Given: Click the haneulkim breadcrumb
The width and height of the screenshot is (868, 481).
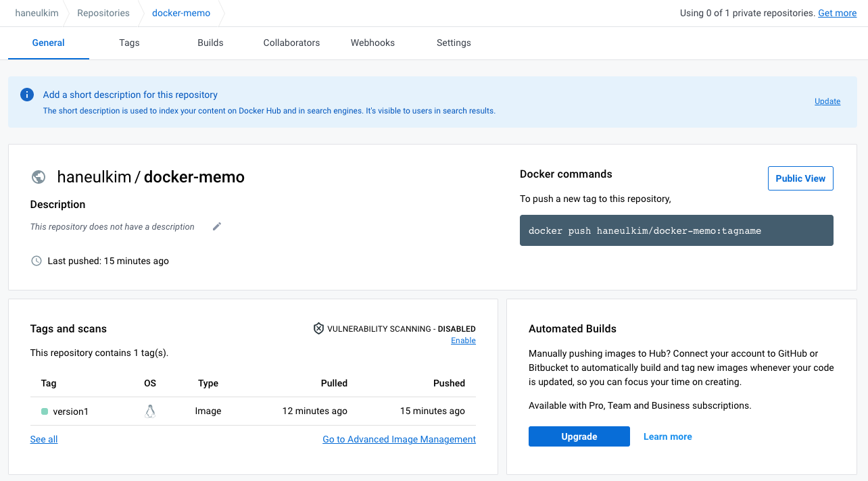Looking at the screenshot, I should tap(37, 13).
